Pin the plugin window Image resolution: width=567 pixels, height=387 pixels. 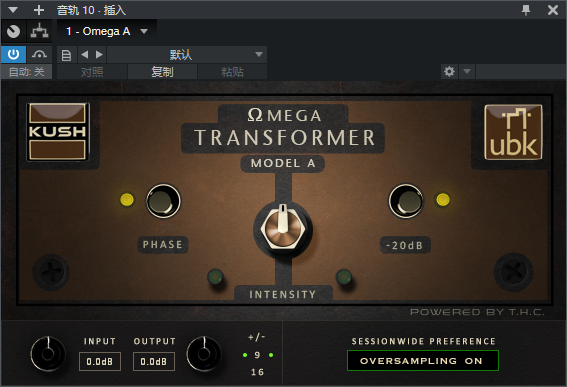click(x=526, y=10)
